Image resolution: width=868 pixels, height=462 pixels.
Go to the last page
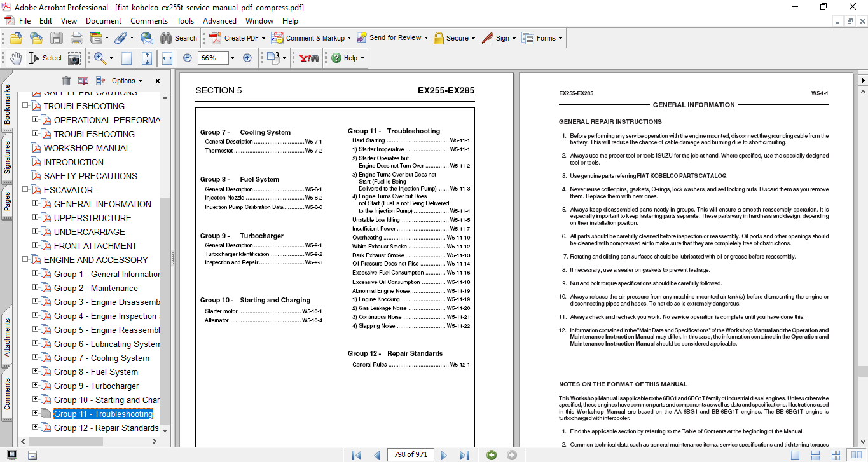pos(464,455)
